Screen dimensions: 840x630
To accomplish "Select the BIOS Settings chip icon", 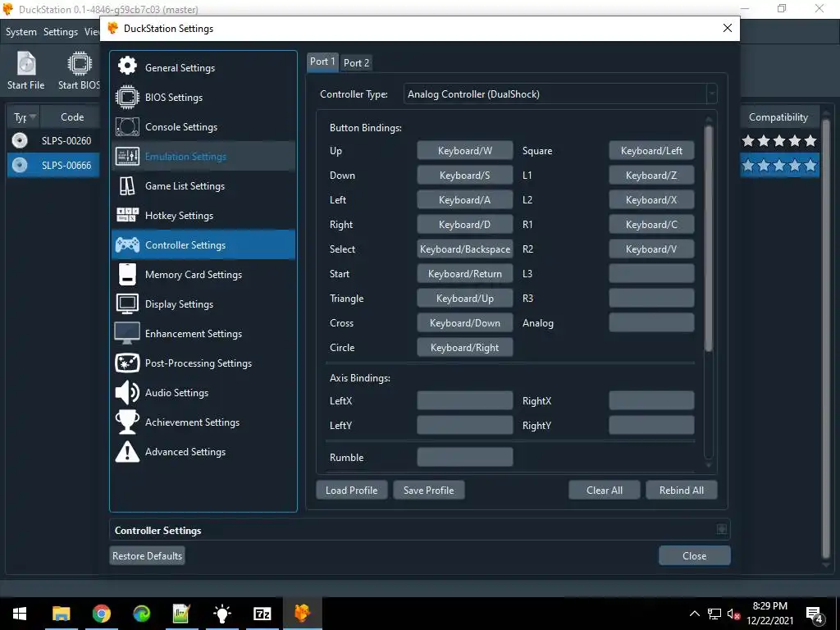I will (127, 97).
